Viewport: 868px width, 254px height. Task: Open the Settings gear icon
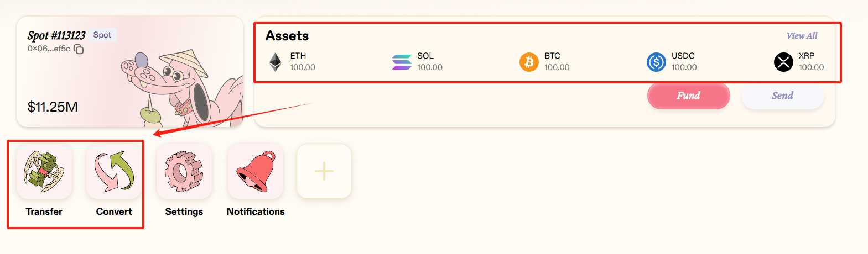tap(184, 171)
